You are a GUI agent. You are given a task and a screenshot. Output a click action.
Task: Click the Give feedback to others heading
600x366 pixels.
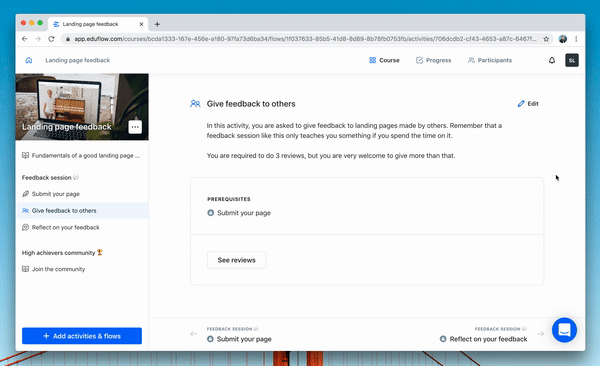251,104
